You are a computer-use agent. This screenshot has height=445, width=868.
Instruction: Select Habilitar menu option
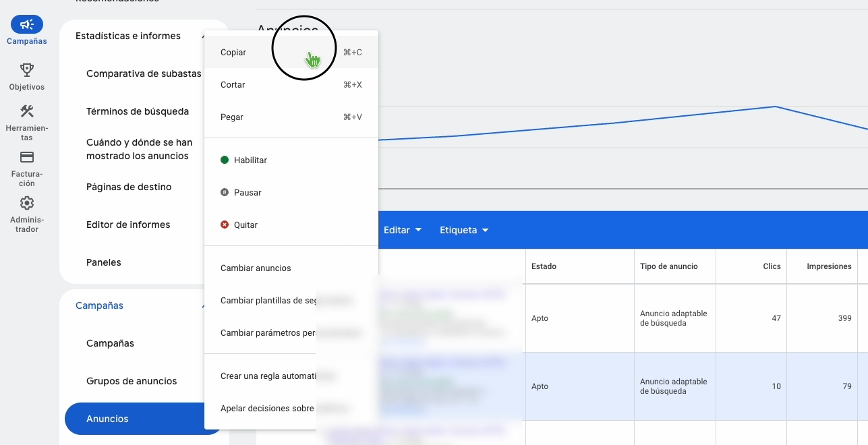point(291,160)
